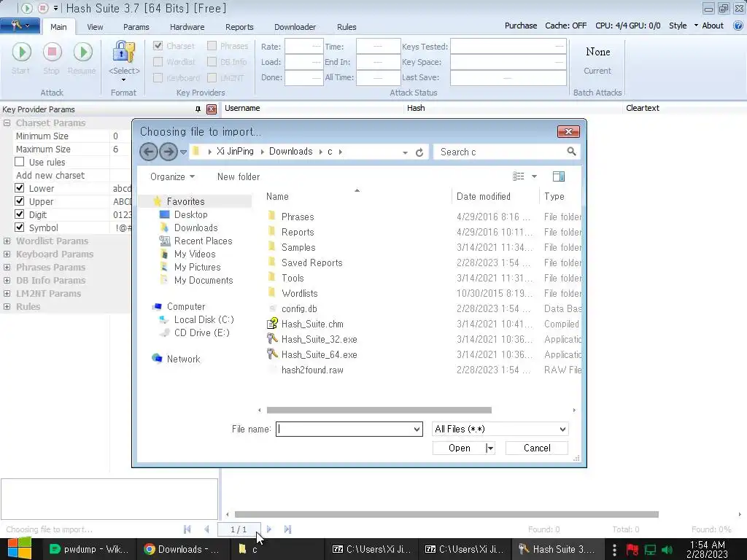Refresh the folder listing in the dialog

419,152
